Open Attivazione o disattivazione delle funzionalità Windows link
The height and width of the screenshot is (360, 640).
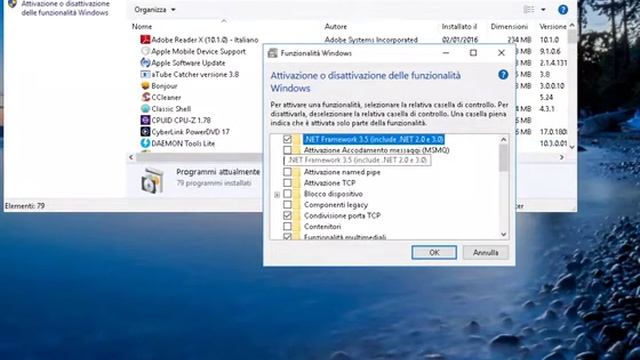point(65,8)
